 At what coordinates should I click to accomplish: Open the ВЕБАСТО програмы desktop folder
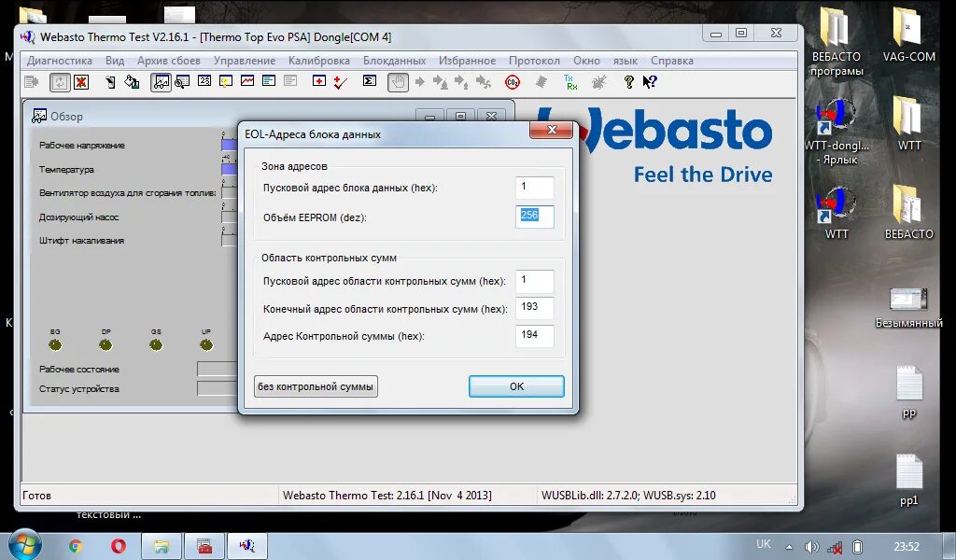click(x=836, y=41)
